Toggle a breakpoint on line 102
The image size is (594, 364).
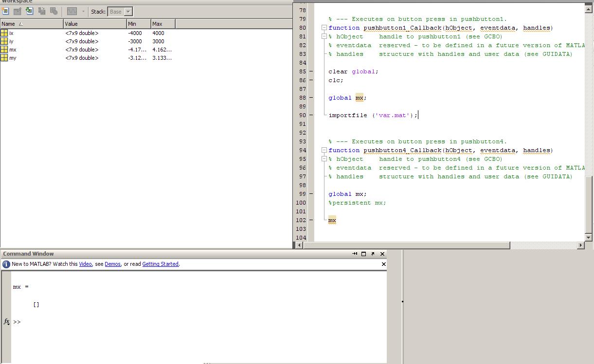pyautogui.click(x=311, y=220)
